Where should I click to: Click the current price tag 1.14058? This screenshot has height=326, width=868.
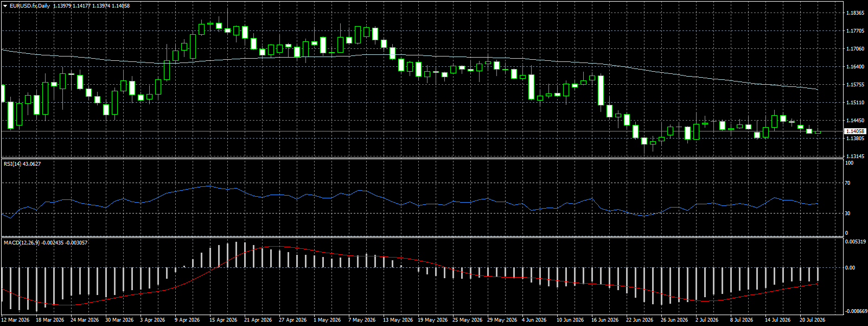tap(856, 131)
